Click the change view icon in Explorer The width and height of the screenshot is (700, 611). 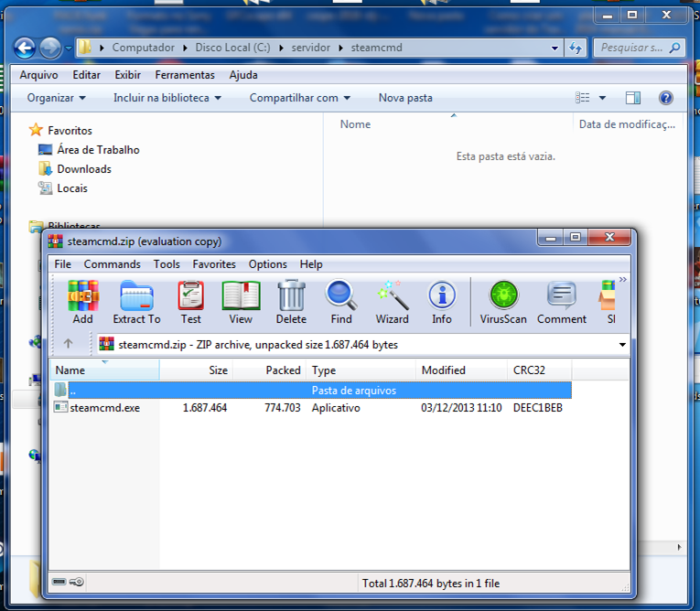[x=582, y=97]
